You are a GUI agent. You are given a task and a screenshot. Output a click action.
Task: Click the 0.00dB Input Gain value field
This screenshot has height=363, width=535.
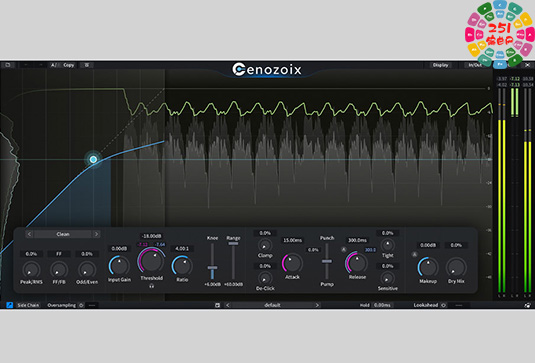[x=119, y=249]
